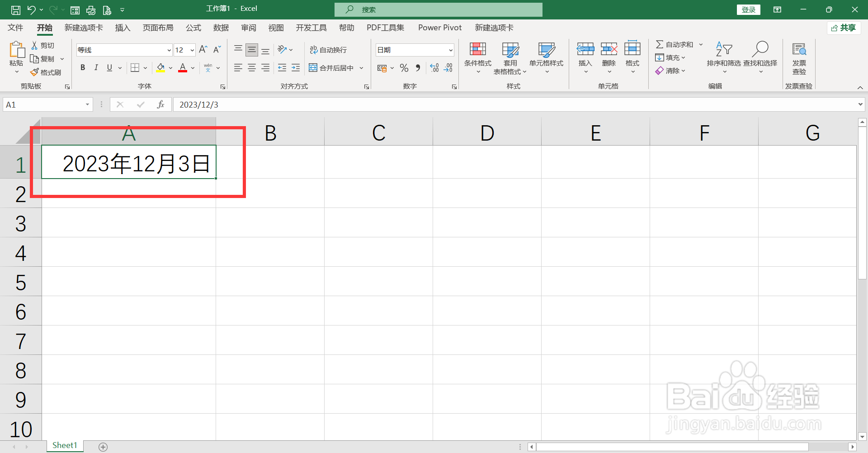Expand the font color dropdown arrow
Image resolution: width=868 pixels, height=453 pixels.
point(193,68)
